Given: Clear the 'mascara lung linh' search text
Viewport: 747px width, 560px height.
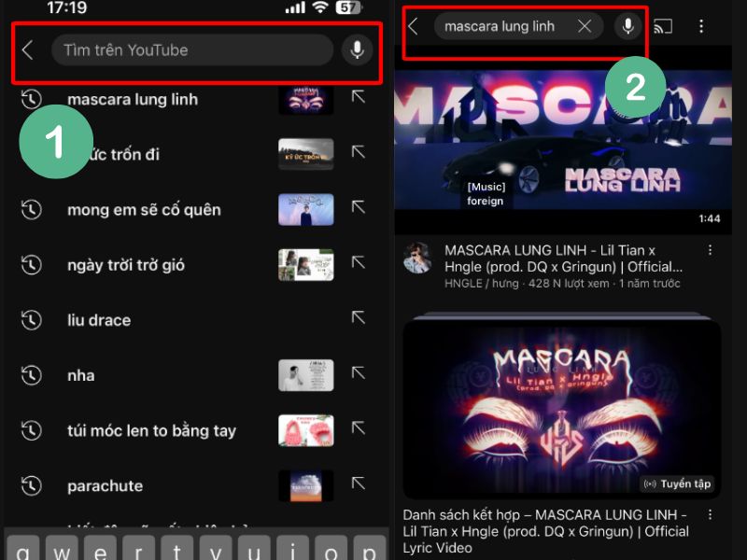Looking at the screenshot, I should coord(585,26).
